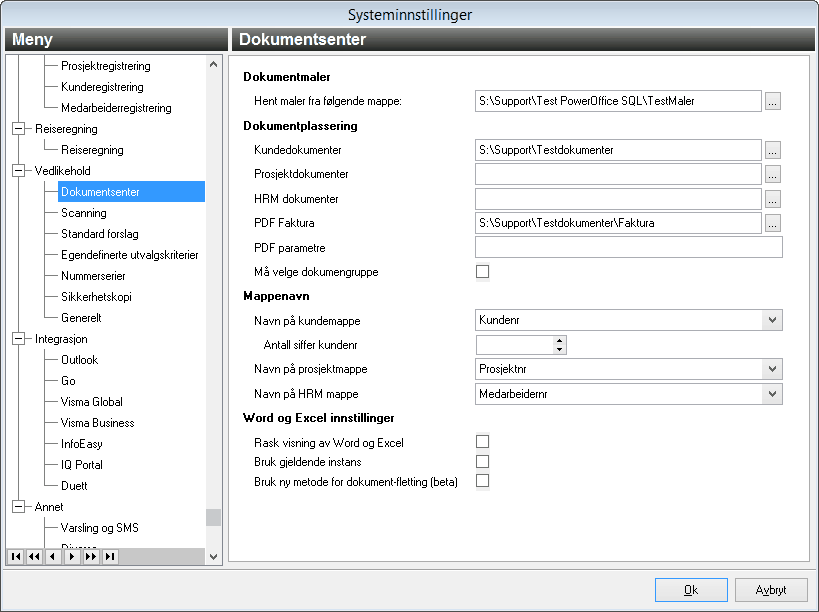This screenshot has height=612, width=819.
Task: Click the Prosjektdokumenter path field
Action: (618, 174)
